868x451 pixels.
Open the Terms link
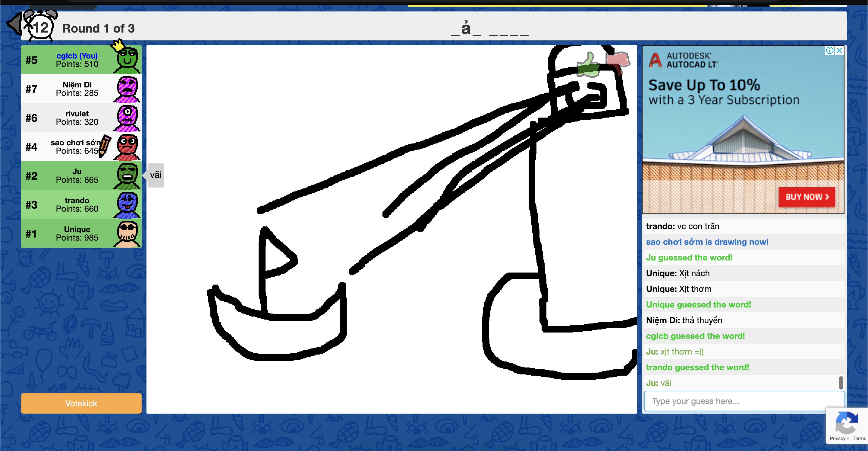coord(859,439)
